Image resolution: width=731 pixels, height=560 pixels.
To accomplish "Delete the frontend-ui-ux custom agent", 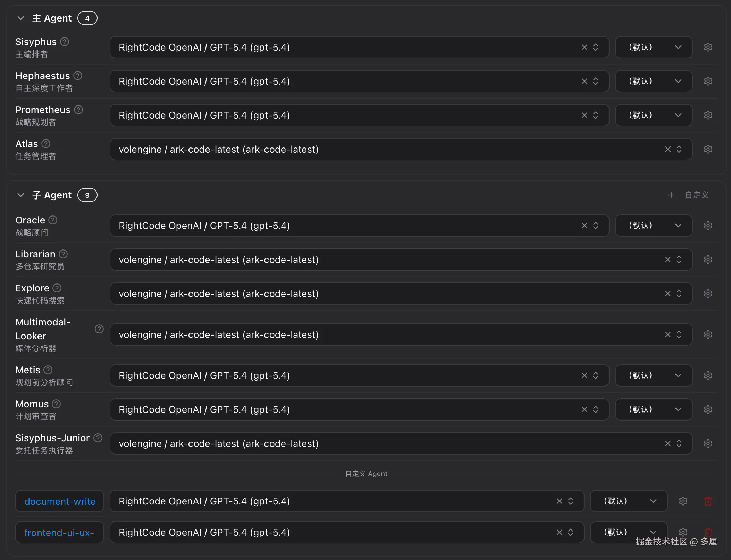I will pyautogui.click(x=708, y=532).
